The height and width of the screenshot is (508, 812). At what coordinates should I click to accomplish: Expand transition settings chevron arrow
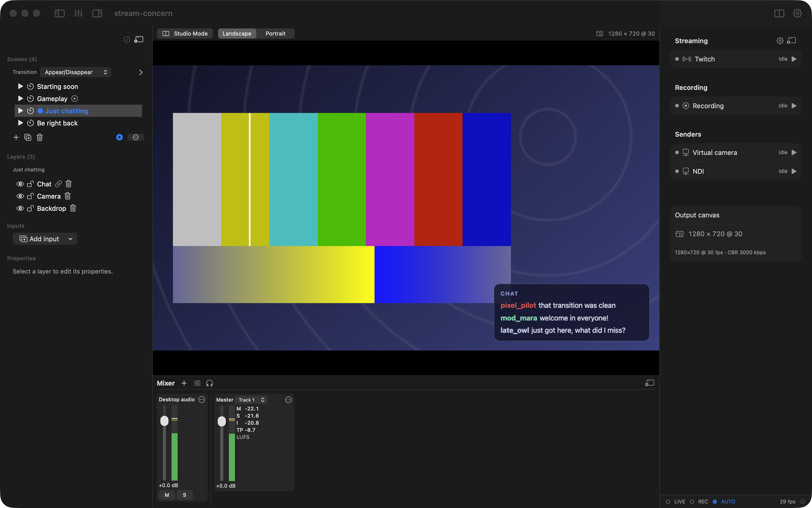pos(141,72)
